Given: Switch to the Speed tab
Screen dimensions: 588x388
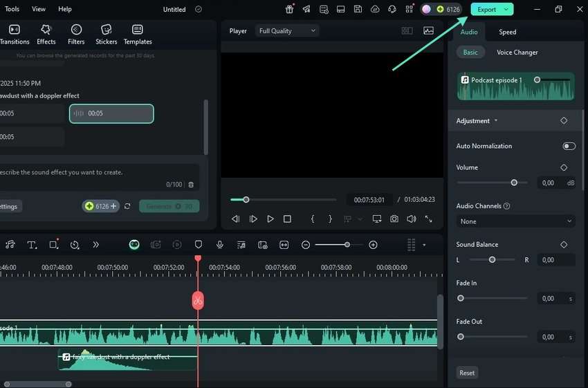Looking at the screenshot, I should click(507, 32).
